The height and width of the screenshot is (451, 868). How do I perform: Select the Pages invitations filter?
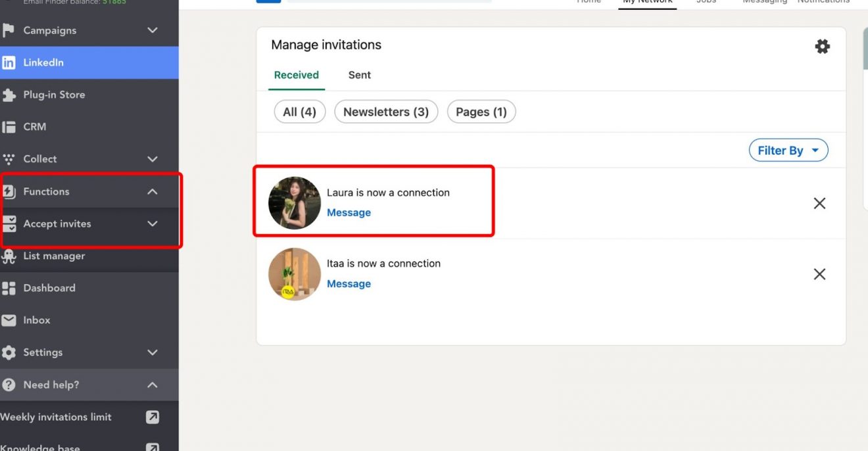click(x=481, y=112)
